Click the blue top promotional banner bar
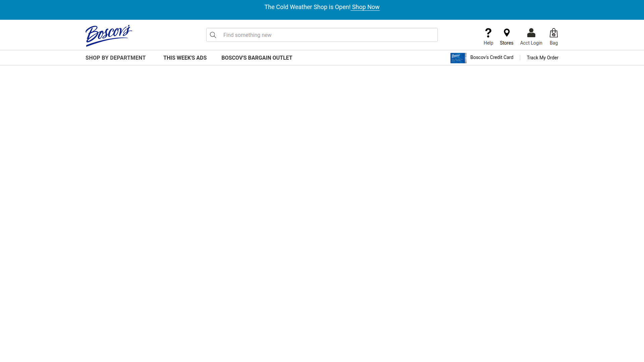644x362 pixels. (134, 10)
